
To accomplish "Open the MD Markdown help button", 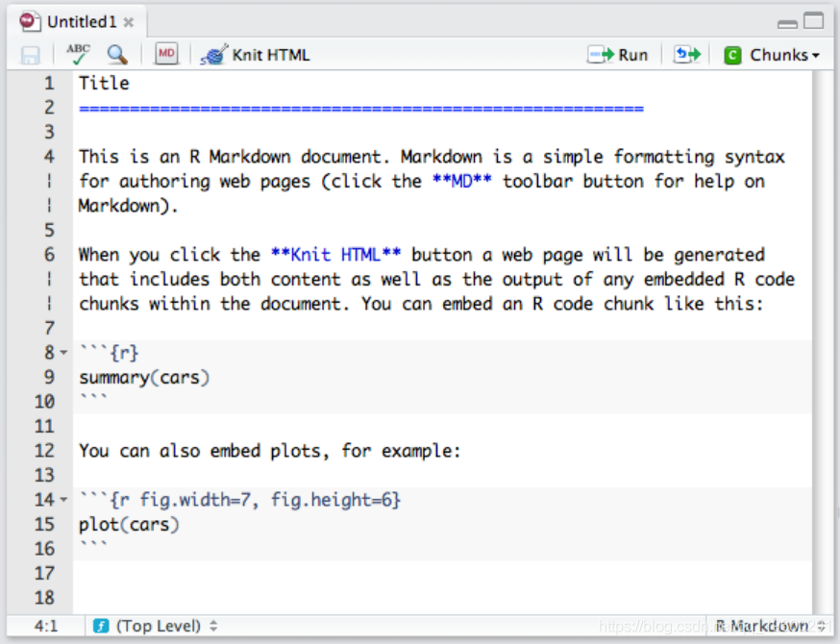I will click(x=166, y=54).
